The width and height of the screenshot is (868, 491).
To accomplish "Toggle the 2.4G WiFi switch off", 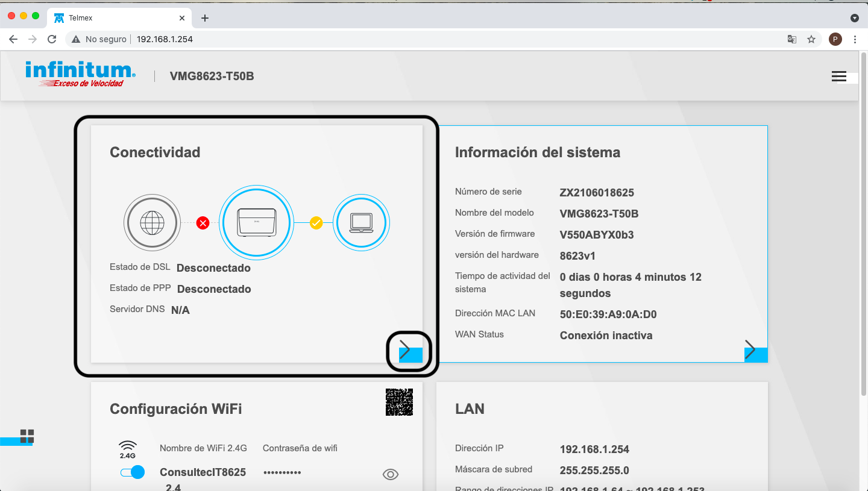I will pyautogui.click(x=133, y=472).
